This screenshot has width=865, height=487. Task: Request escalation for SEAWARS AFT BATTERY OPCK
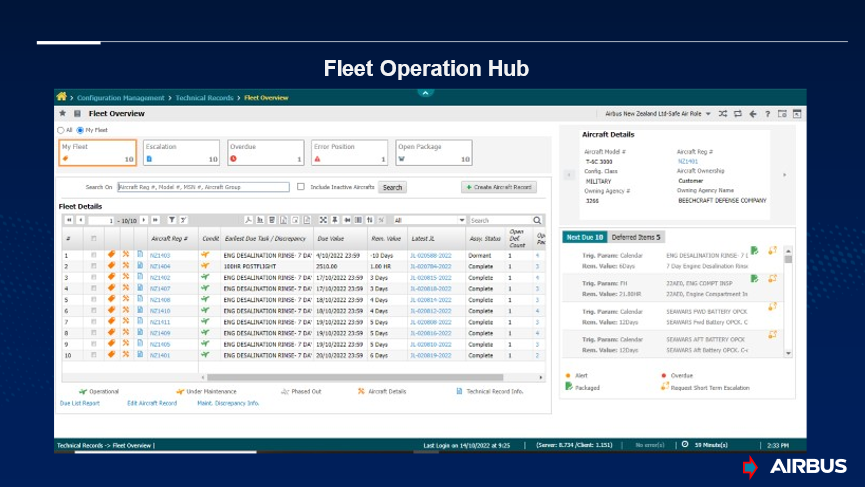click(772, 335)
